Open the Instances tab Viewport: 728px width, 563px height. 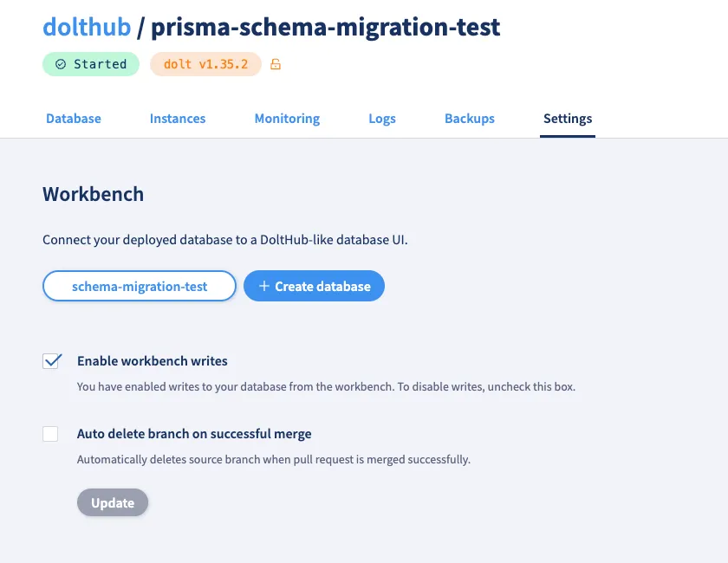coord(177,118)
